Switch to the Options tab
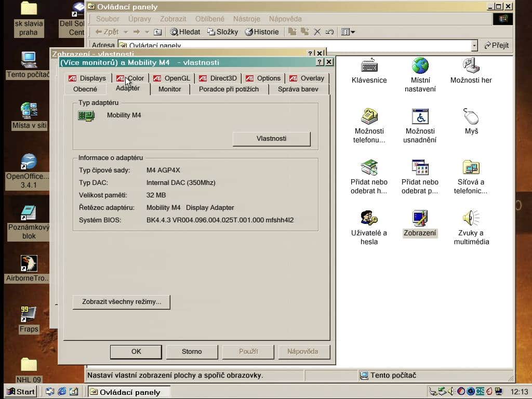 pos(263,78)
